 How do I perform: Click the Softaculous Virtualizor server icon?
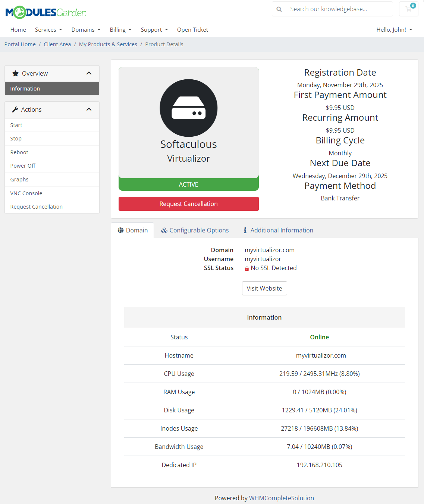point(188,108)
